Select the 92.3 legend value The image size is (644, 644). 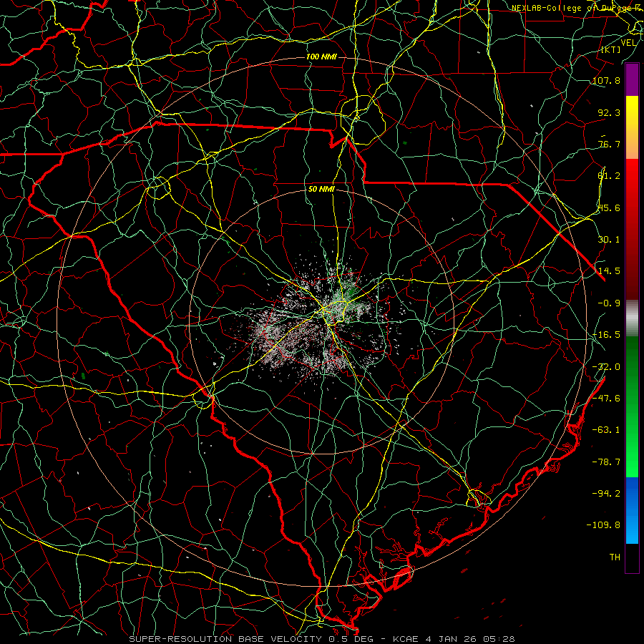tap(609, 112)
